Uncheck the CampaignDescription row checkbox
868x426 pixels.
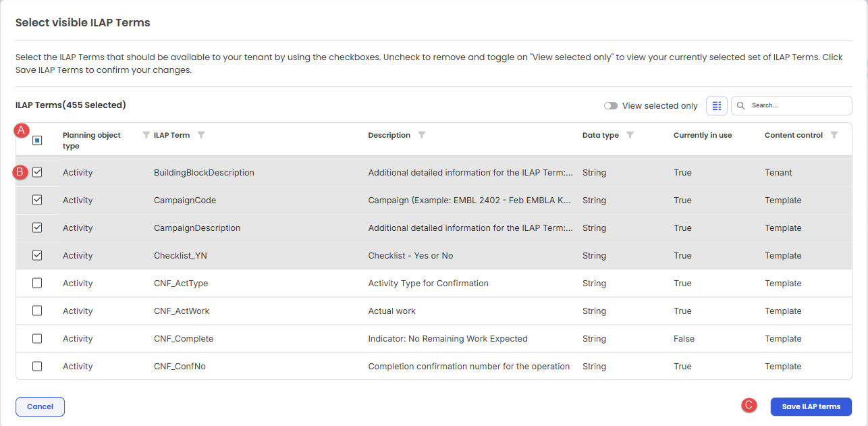tap(37, 228)
